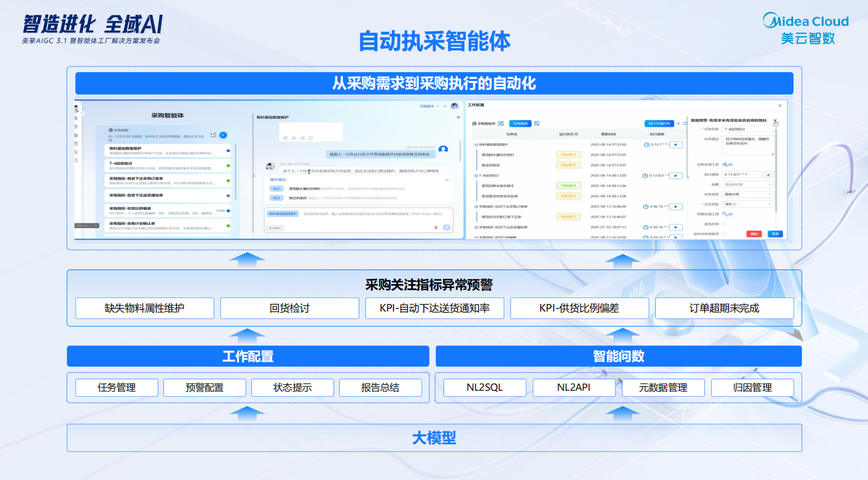The height and width of the screenshot is (480, 868).
Task: Check the 定时任务排除项 checkbox
Action: click(724, 233)
